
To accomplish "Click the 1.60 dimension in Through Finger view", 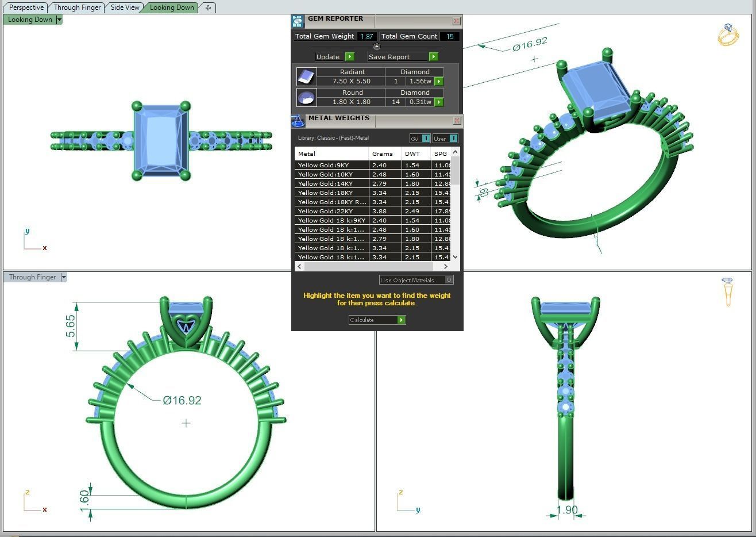I will (84, 500).
